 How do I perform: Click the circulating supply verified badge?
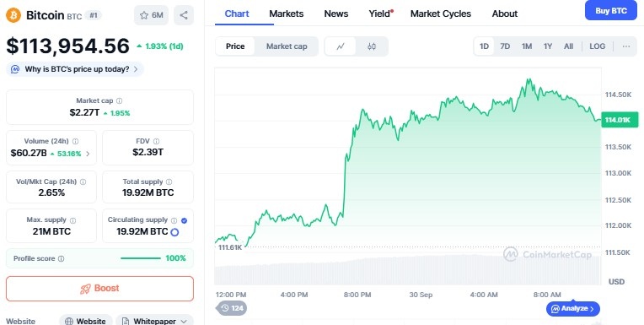(184, 220)
